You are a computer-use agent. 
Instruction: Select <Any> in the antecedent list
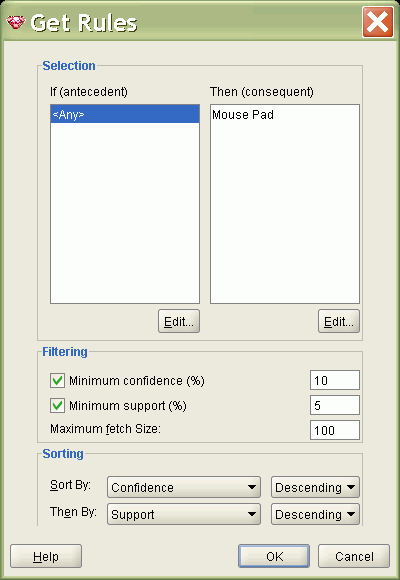pyautogui.click(x=125, y=114)
